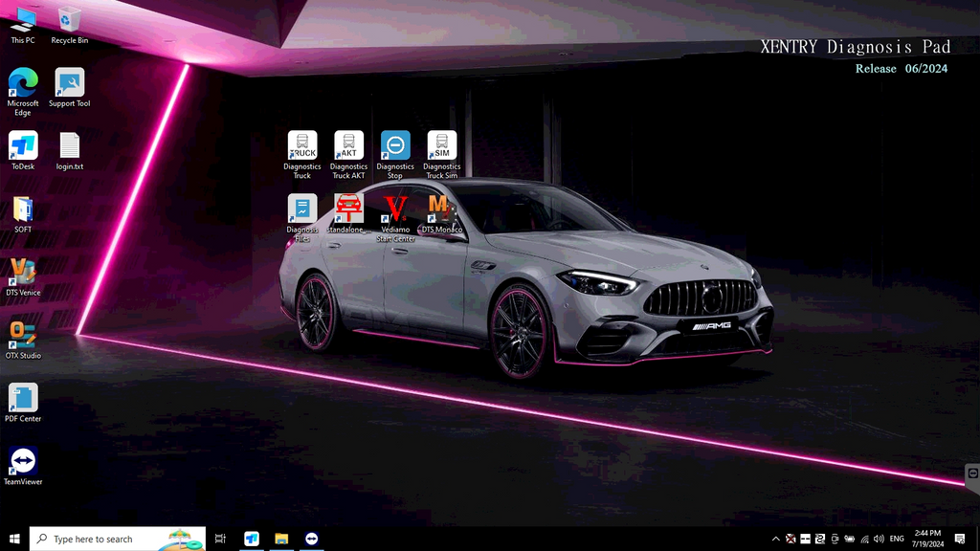Open the Windows Start menu
Viewport: 980px width, 551px height.
point(14,540)
